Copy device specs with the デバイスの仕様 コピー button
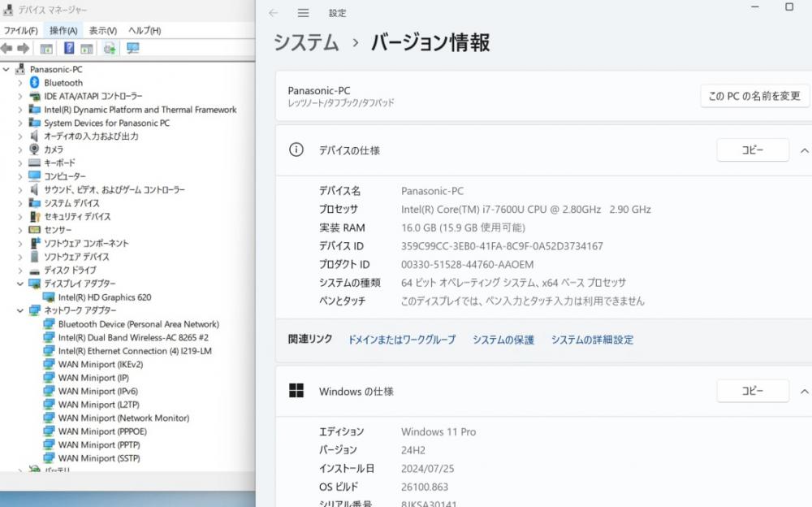 (x=753, y=150)
